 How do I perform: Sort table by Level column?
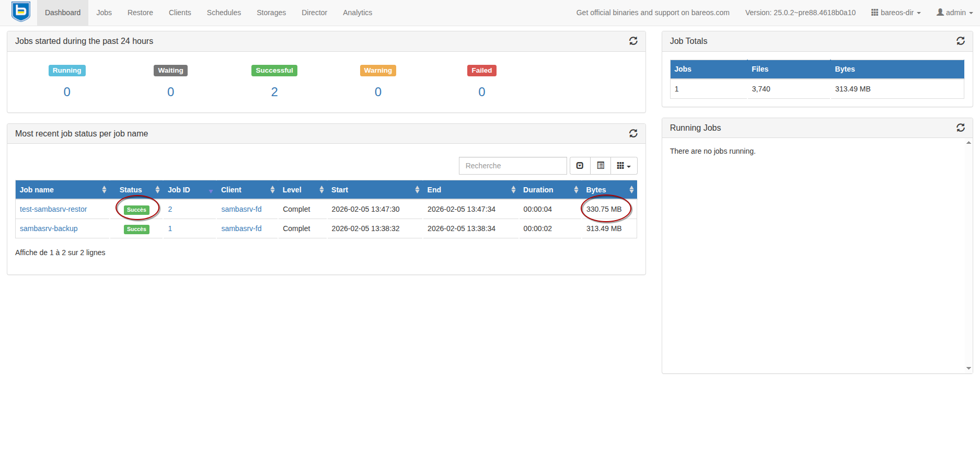(x=303, y=190)
